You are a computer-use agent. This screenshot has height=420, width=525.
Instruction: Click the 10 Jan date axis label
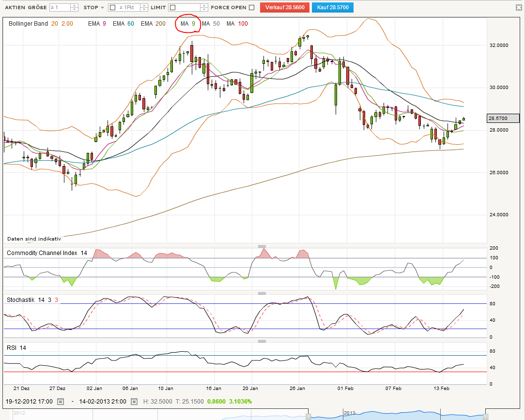[x=166, y=388]
